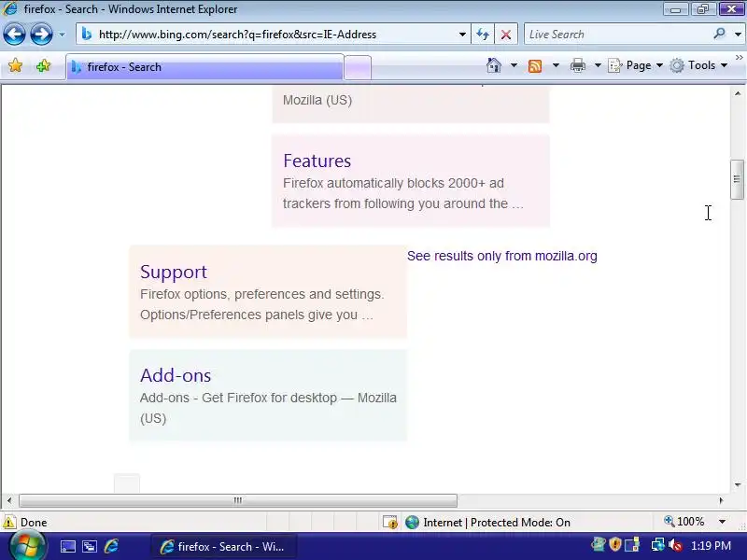Click the vertical scrollbar thumb
This screenshot has height=560, width=747.
(737, 179)
